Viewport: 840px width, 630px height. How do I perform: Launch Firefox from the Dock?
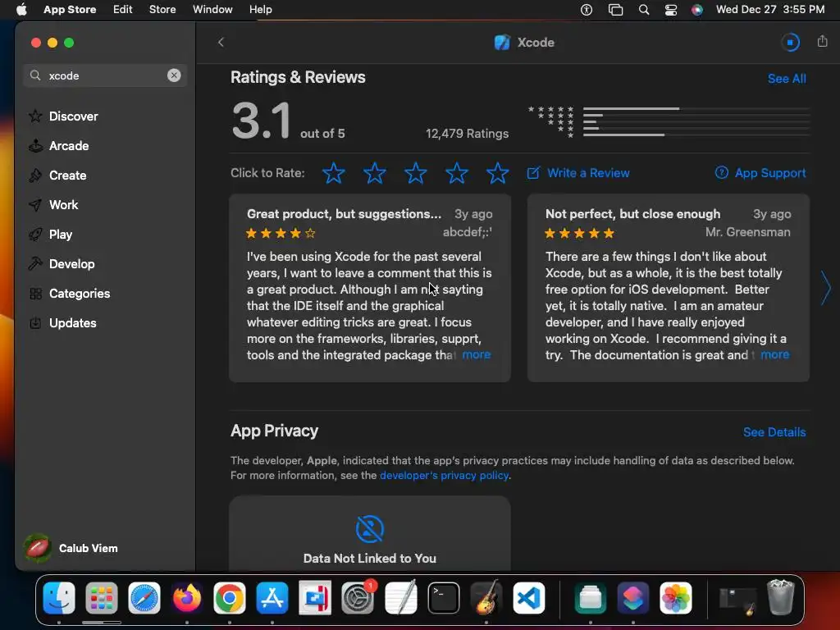(x=187, y=598)
